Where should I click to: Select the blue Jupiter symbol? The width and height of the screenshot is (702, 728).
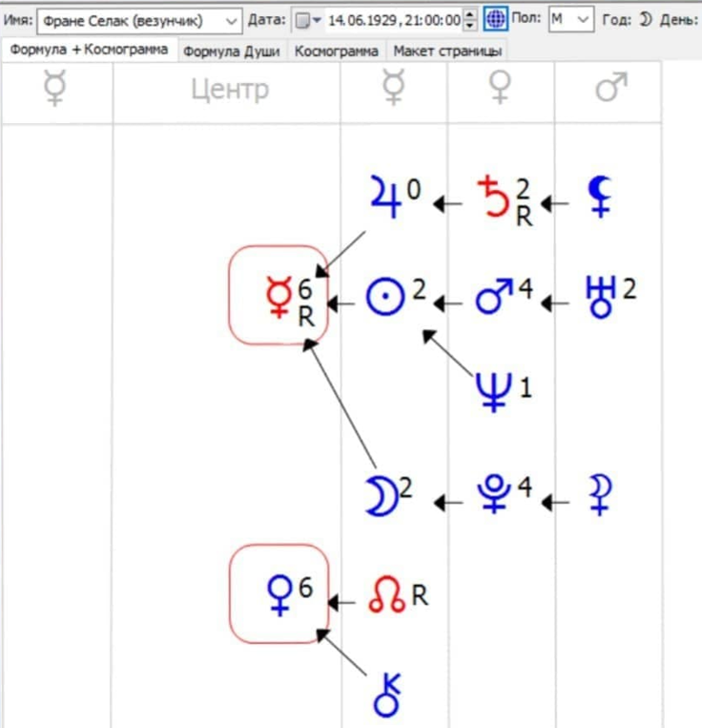click(x=386, y=197)
